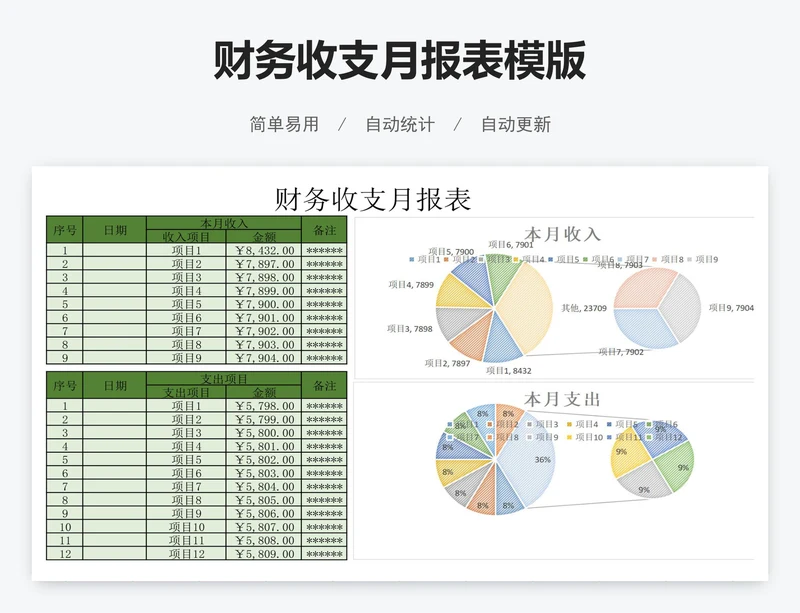Select the 项目5, 7900 pie data label
This screenshot has height=613, width=800.
tap(452, 252)
